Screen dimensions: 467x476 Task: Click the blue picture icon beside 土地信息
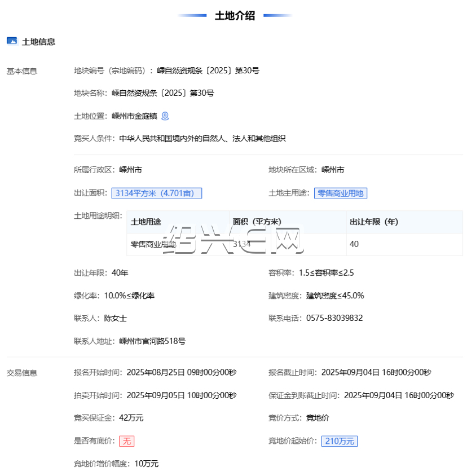12,41
